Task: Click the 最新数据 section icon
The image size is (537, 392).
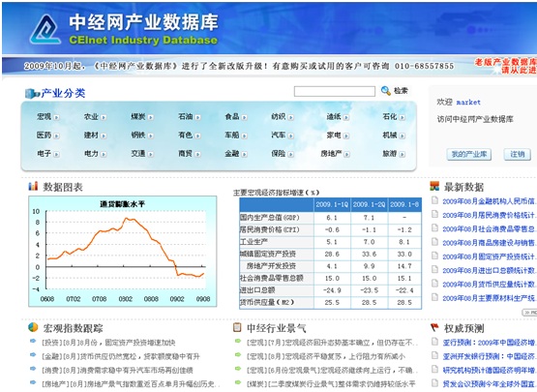Action: pyautogui.click(x=434, y=186)
